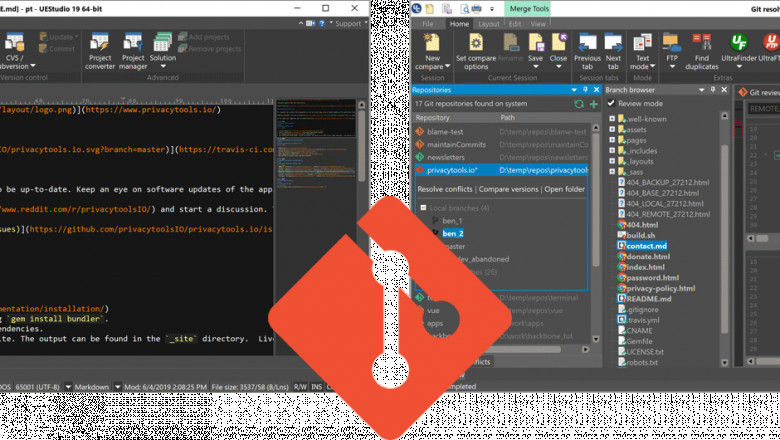Click Commit in version control group
The image size is (780, 440).
(57, 48)
